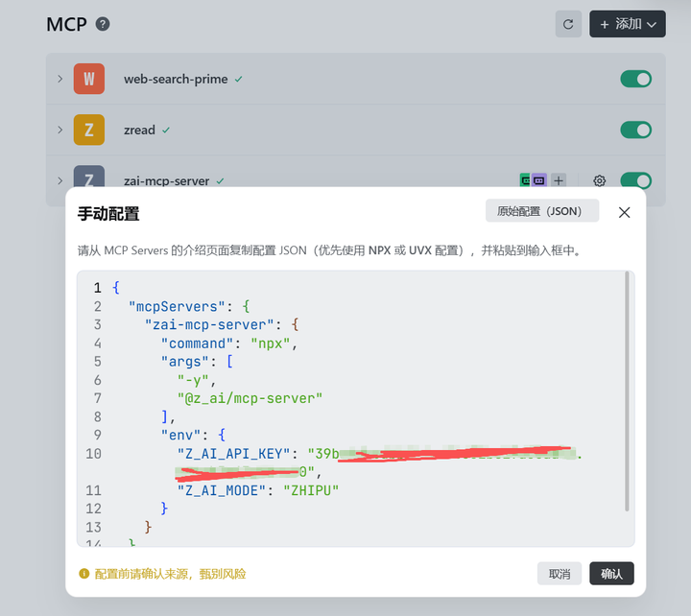Click the "ZHIPU" value text
The image size is (691, 616).
coord(311,490)
